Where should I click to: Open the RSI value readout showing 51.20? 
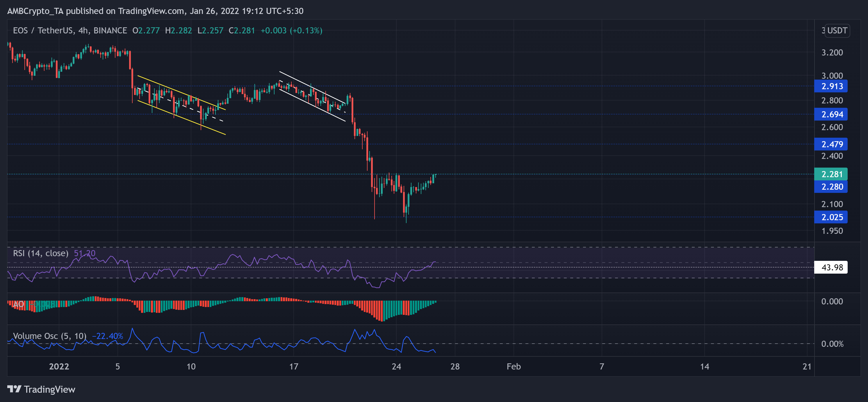click(84, 253)
